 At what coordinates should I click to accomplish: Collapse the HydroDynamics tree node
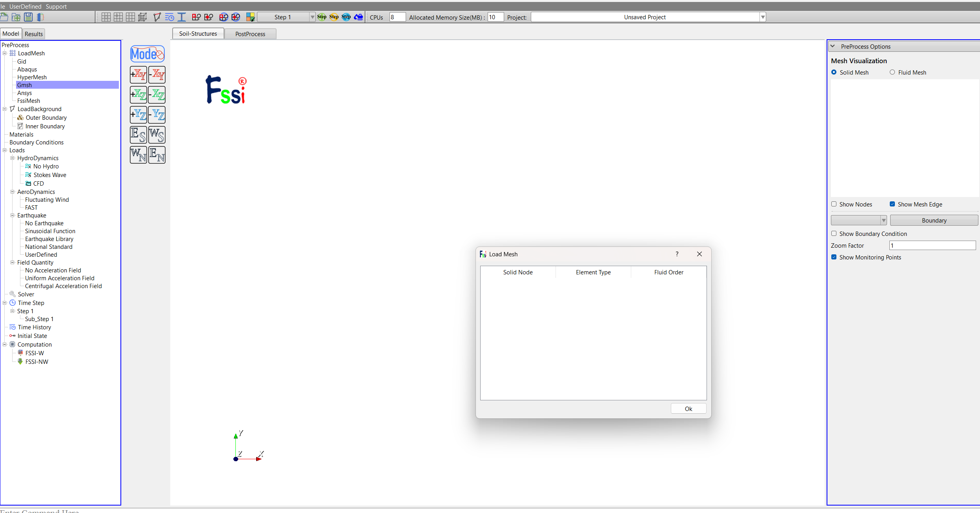tap(13, 158)
